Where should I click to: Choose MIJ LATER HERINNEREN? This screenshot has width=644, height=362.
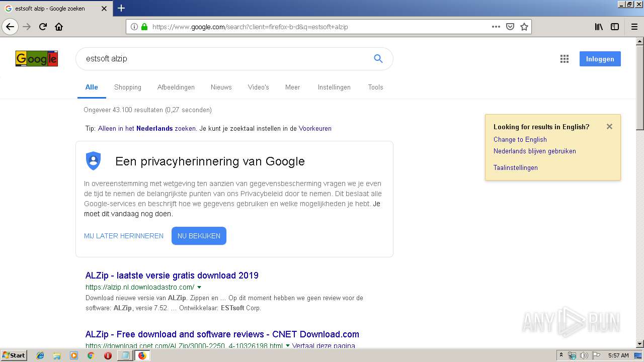(x=124, y=236)
